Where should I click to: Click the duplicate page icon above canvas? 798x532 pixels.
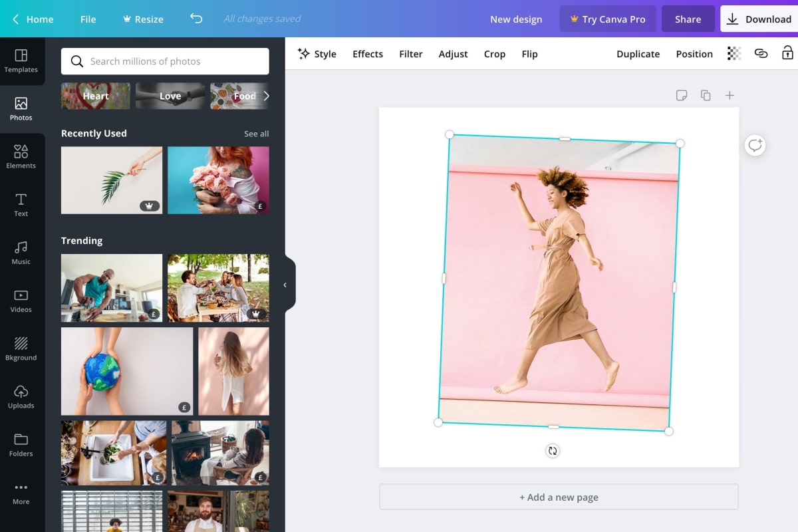(x=706, y=96)
